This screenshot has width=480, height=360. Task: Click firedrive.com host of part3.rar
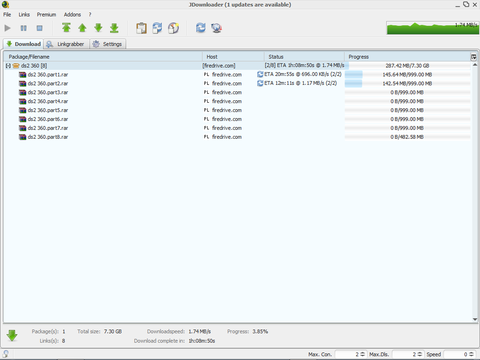pyautogui.click(x=227, y=92)
